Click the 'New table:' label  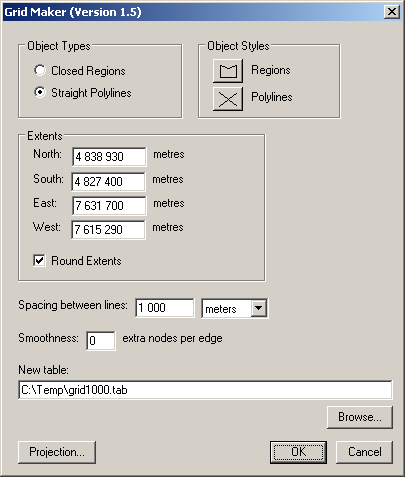[43, 370]
